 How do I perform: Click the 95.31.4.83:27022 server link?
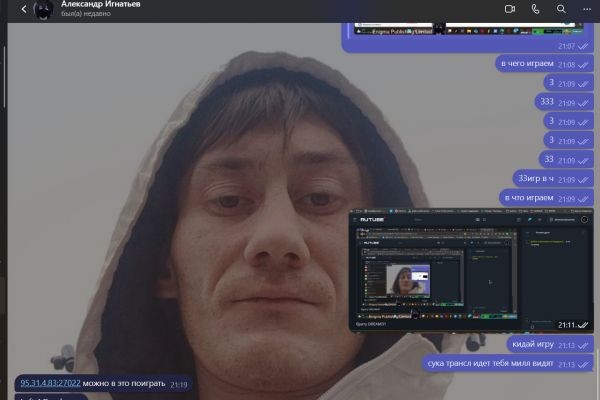point(50,383)
